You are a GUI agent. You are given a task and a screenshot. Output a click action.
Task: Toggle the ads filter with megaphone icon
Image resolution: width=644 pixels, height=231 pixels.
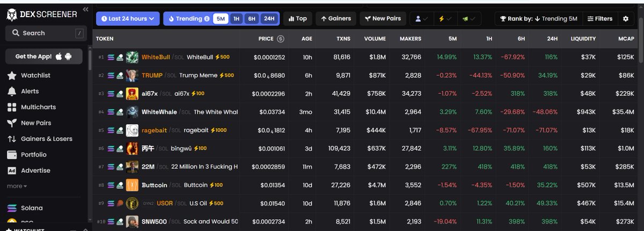click(469, 19)
